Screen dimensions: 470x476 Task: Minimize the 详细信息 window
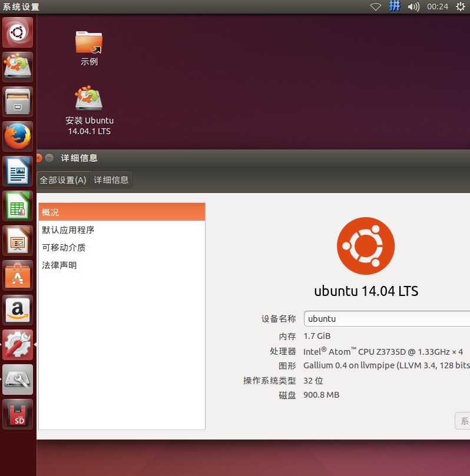coord(49,158)
